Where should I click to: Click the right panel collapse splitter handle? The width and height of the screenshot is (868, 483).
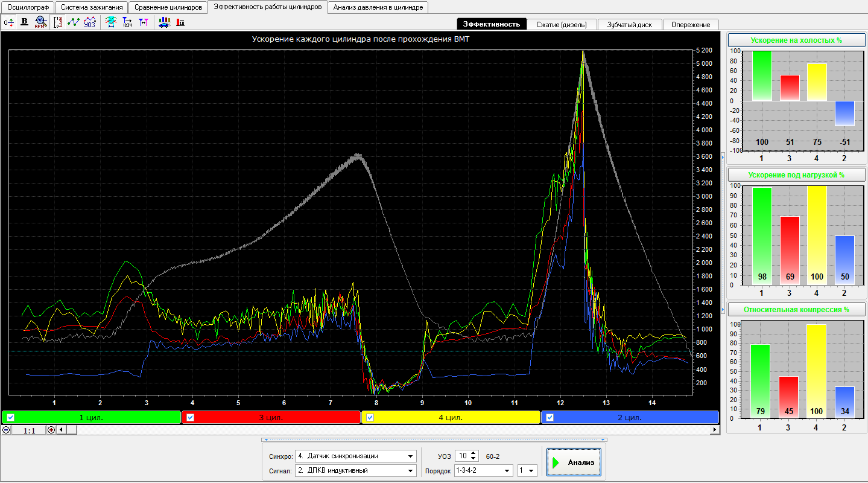[723, 233]
